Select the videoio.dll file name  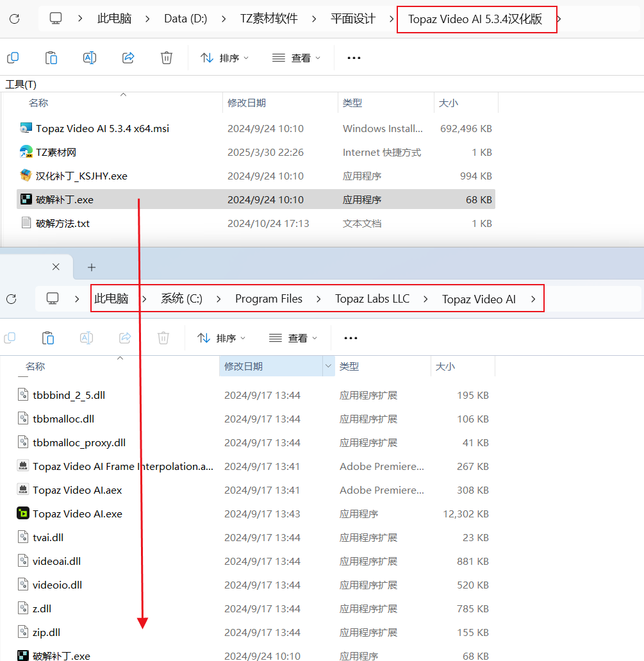coord(57,585)
